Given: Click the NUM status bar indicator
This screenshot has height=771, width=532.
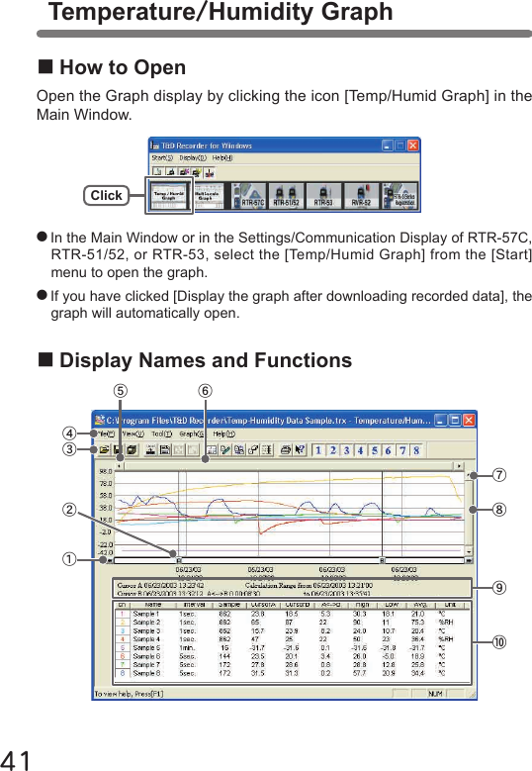Looking at the screenshot, I should pos(435,694).
